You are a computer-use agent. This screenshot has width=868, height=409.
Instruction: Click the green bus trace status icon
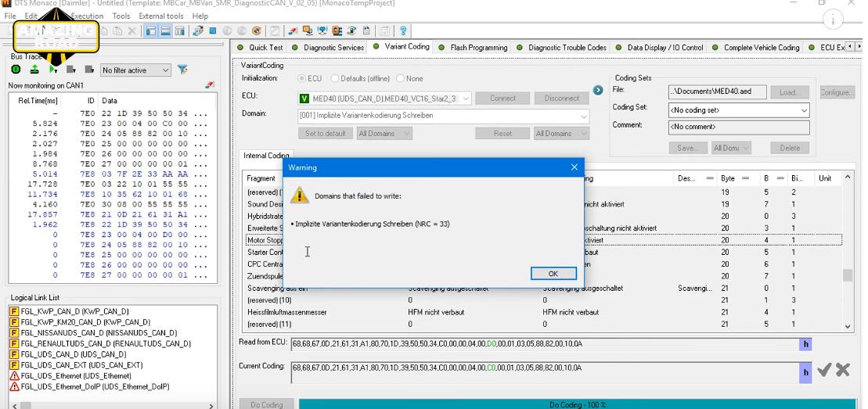pyautogui.click(x=16, y=70)
